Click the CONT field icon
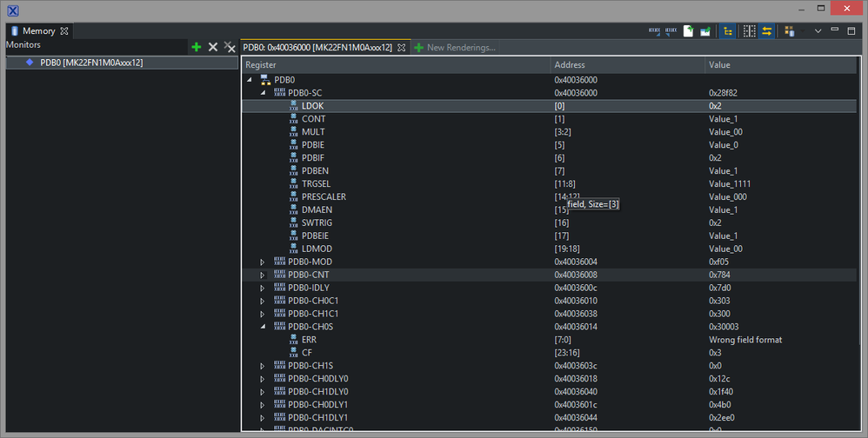This screenshot has width=868, height=438. pyautogui.click(x=293, y=118)
